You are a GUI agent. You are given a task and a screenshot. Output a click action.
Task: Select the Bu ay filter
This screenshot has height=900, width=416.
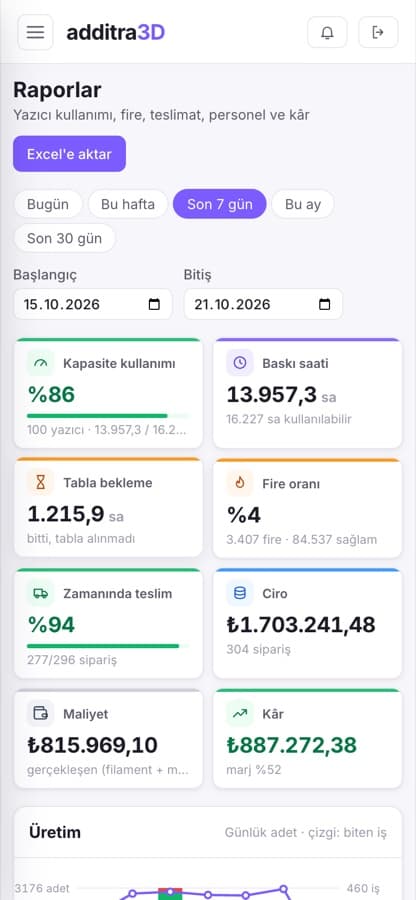pos(303,204)
